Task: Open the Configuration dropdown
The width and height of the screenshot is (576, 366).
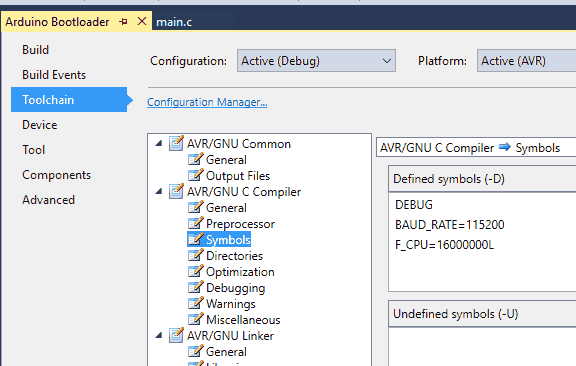Action: 316,61
